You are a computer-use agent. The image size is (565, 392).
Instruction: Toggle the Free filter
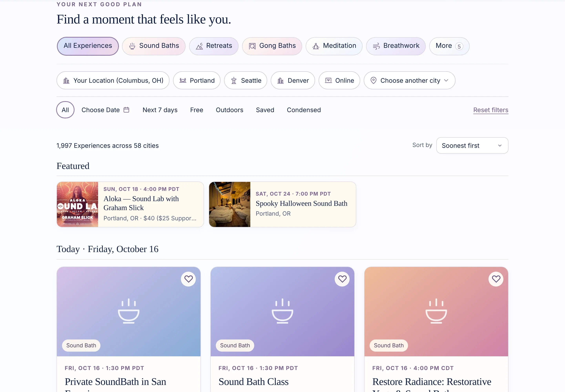pos(197,110)
